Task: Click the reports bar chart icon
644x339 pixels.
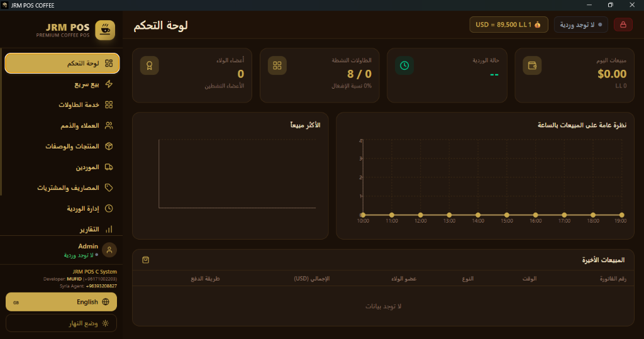Action: coord(109,230)
